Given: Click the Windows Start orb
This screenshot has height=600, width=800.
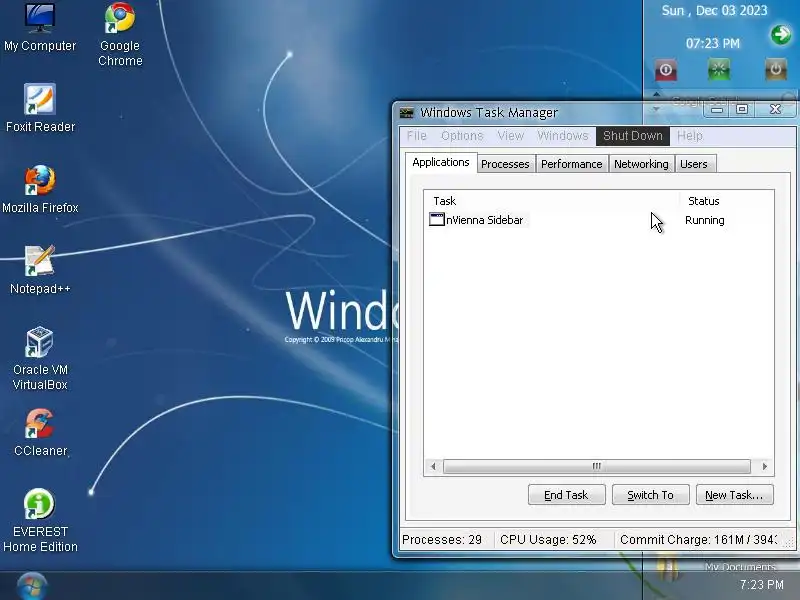Looking at the screenshot, I should [x=32, y=586].
